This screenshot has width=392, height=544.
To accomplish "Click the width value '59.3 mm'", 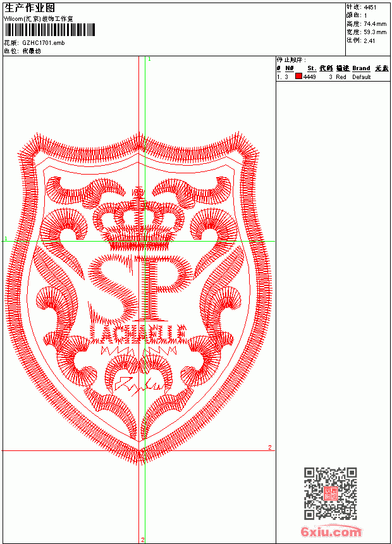I will (x=375, y=32).
